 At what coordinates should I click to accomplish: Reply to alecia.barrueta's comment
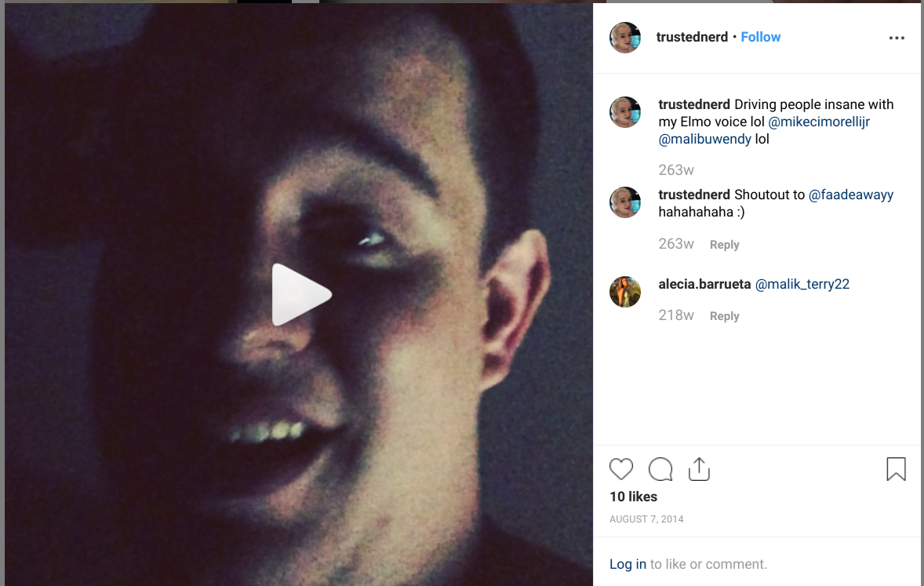[x=724, y=316]
